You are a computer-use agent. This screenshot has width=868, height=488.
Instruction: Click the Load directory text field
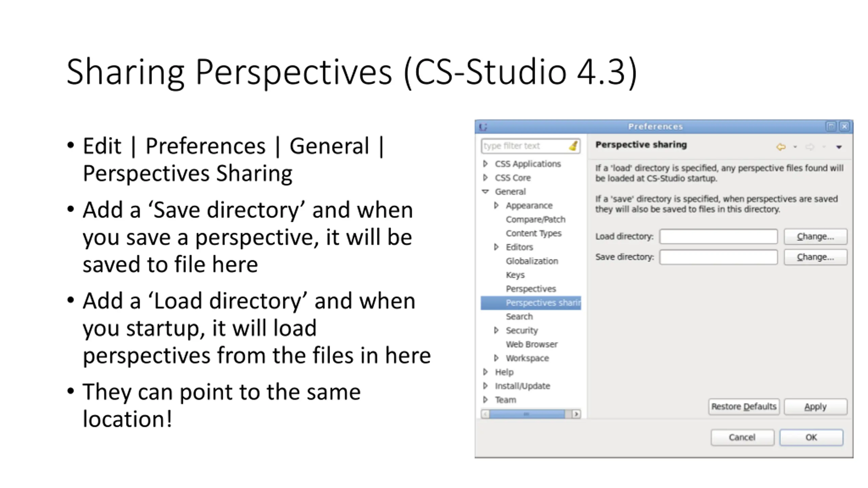pyautogui.click(x=718, y=237)
